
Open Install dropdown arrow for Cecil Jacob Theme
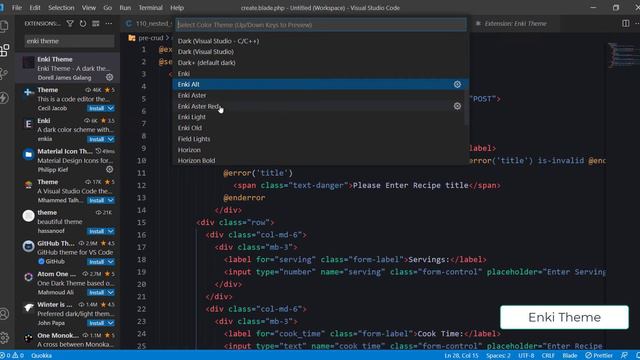pyautogui.click(x=111, y=108)
